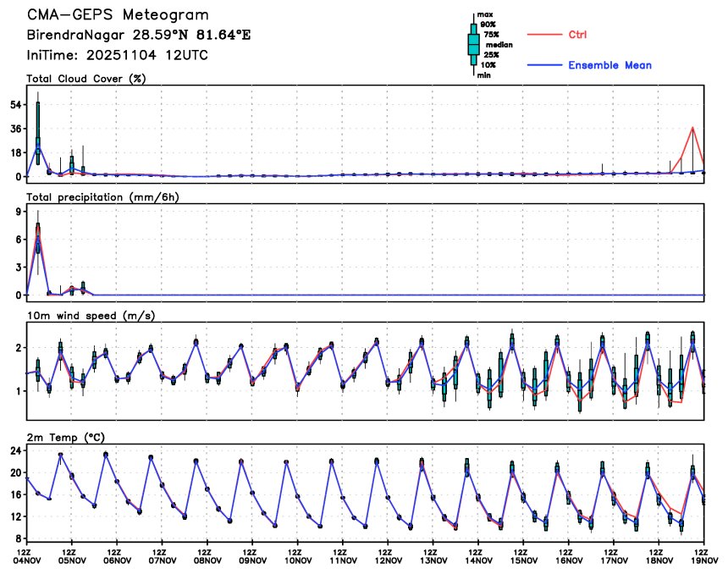728x574 pixels.
Task: Click the 12Z 17NOV time axis label
Action: [x=614, y=556]
